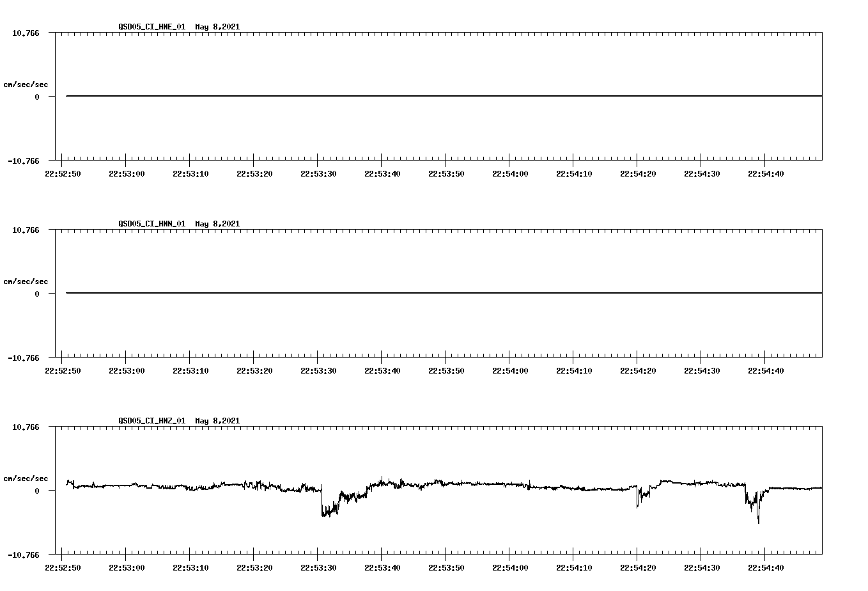Viewport: 868px width, 591px height.
Task: Click the cm/sec/sec unit label of first trace
Action: 26,84
